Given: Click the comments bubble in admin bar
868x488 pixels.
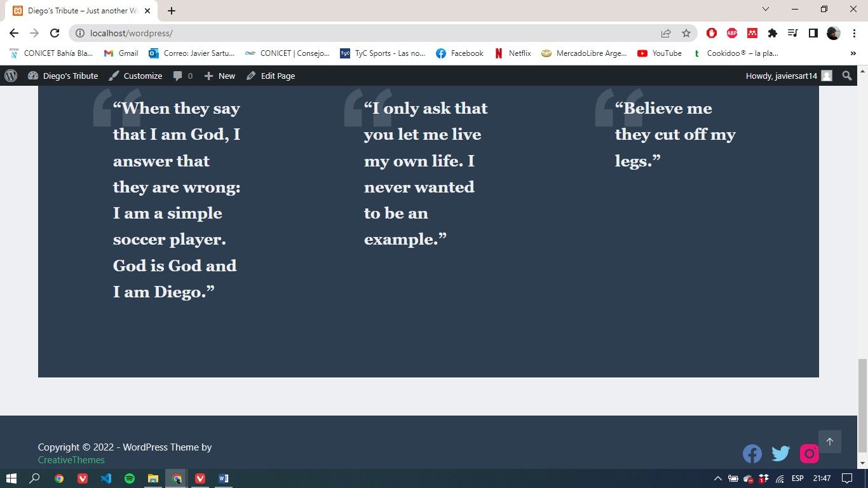Looking at the screenshot, I should (182, 76).
